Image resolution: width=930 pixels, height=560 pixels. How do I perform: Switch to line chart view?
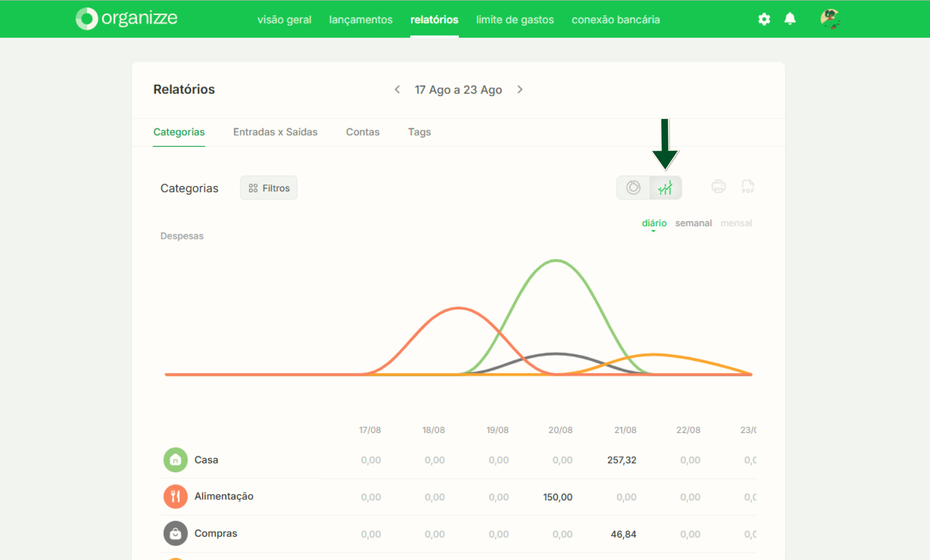[x=666, y=187]
